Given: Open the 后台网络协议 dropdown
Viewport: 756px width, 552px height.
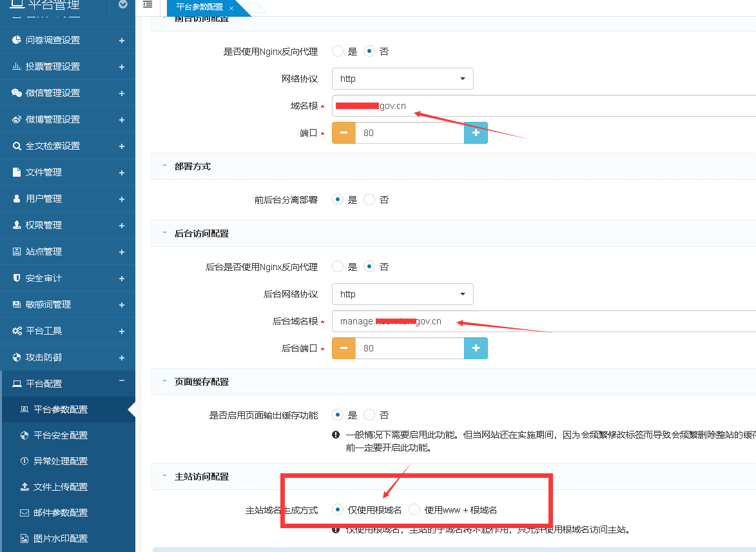Looking at the screenshot, I should click(x=403, y=294).
